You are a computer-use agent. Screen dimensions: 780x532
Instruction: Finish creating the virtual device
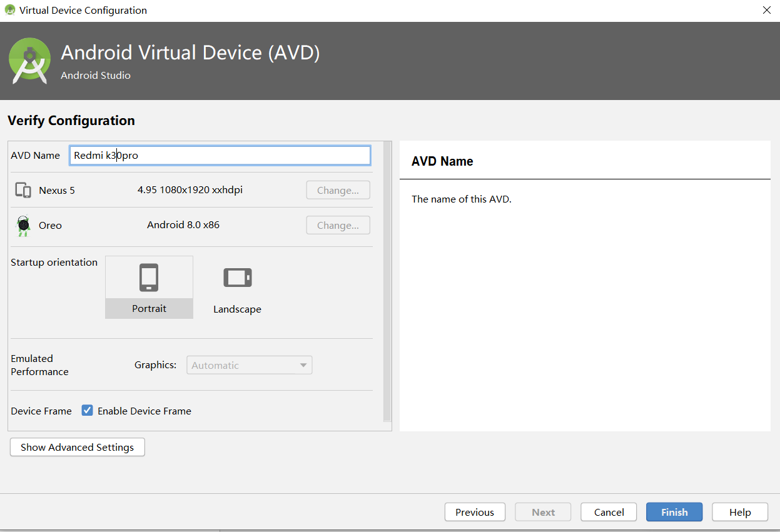(674, 512)
